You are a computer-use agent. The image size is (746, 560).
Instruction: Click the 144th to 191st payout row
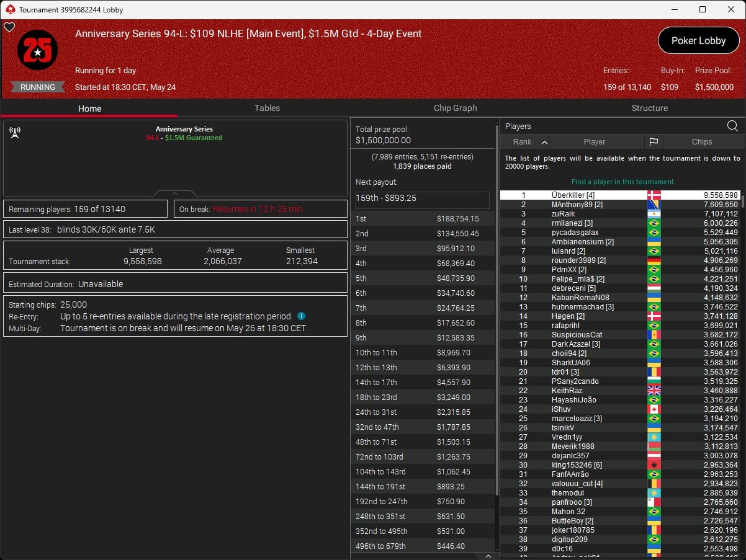(x=422, y=487)
